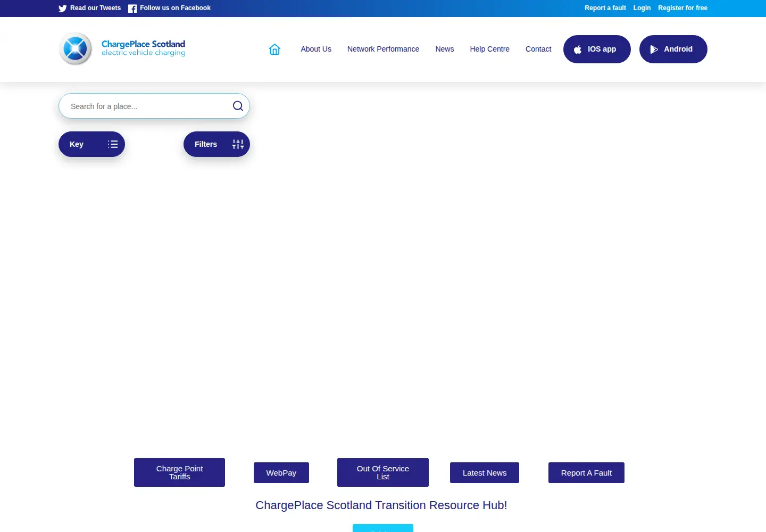
Task: Open Network Performance menu item
Action: pyautogui.click(x=383, y=49)
